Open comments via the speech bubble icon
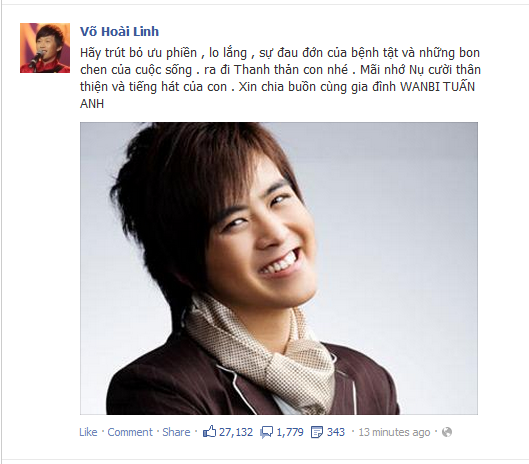The image size is (529, 464). [266, 432]
